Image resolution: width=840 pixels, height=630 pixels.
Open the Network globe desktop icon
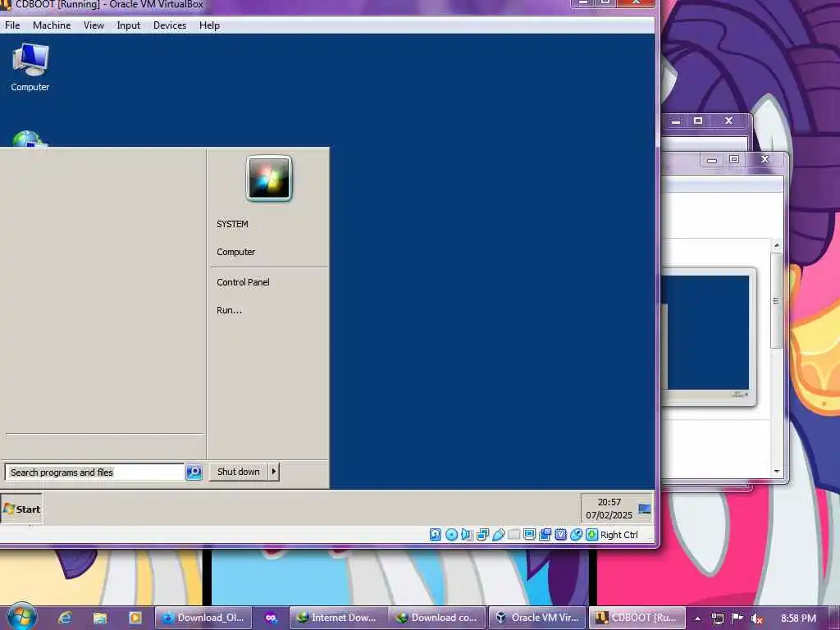point(30,139)
